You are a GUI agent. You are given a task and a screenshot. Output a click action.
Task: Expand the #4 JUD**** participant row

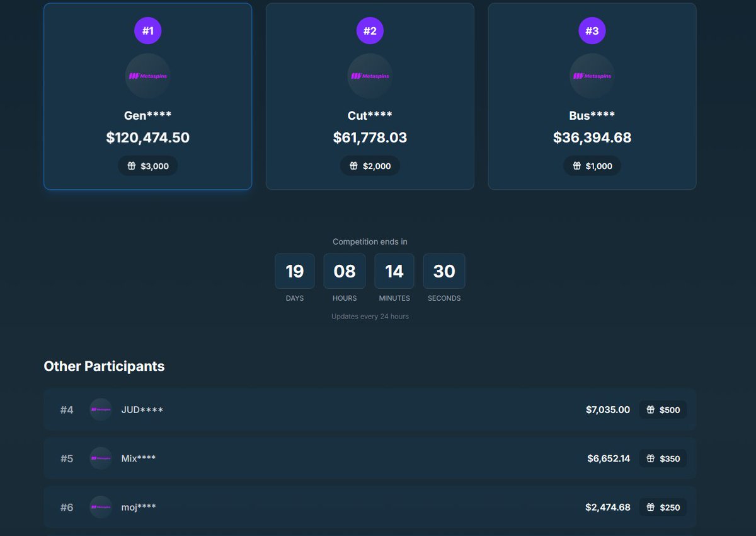pos(370,409)
